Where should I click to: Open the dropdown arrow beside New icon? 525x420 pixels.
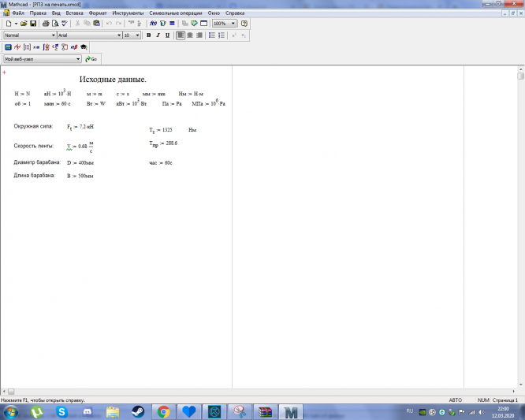point(16,24)
